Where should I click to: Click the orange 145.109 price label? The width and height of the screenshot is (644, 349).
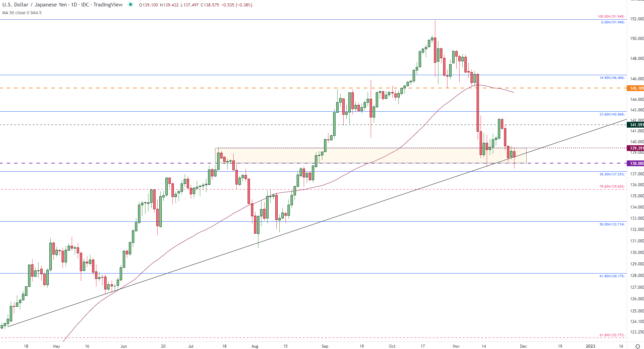(x=636, y=88)
